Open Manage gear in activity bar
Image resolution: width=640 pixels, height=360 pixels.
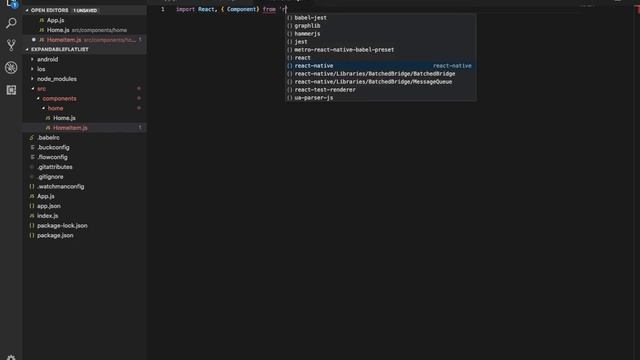tap(11, 357)
